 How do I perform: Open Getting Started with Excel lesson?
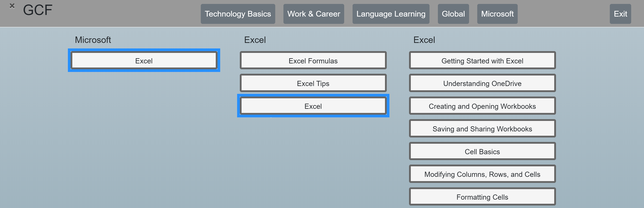(482, 61)
